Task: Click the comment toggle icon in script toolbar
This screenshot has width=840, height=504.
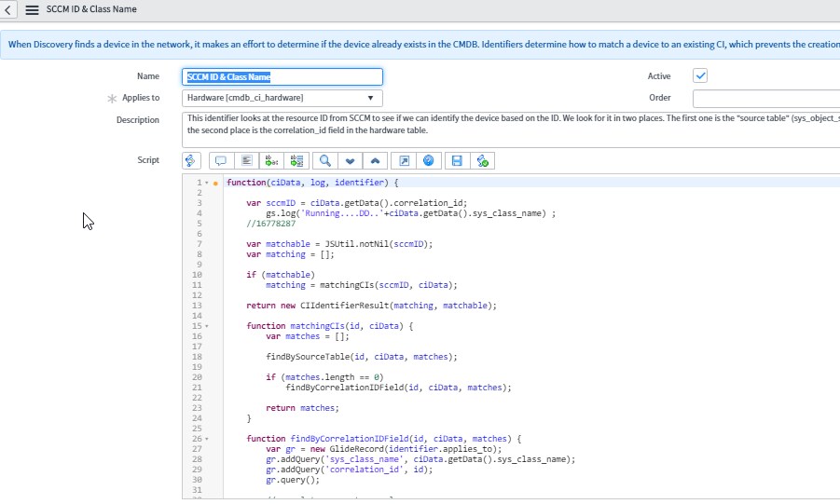Action: (x=221, y=160)
